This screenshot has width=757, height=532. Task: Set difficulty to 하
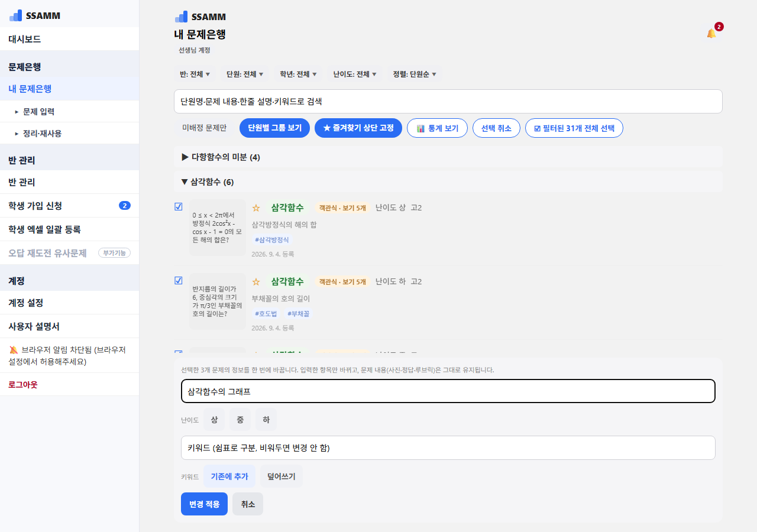tap(266, 420)
